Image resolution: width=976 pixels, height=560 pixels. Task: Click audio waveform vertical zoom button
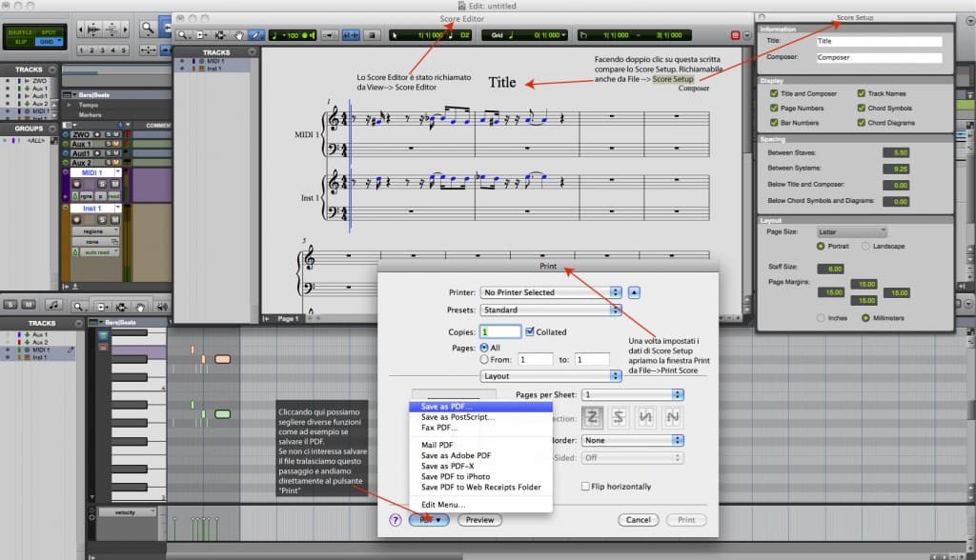tap(94, 30)
